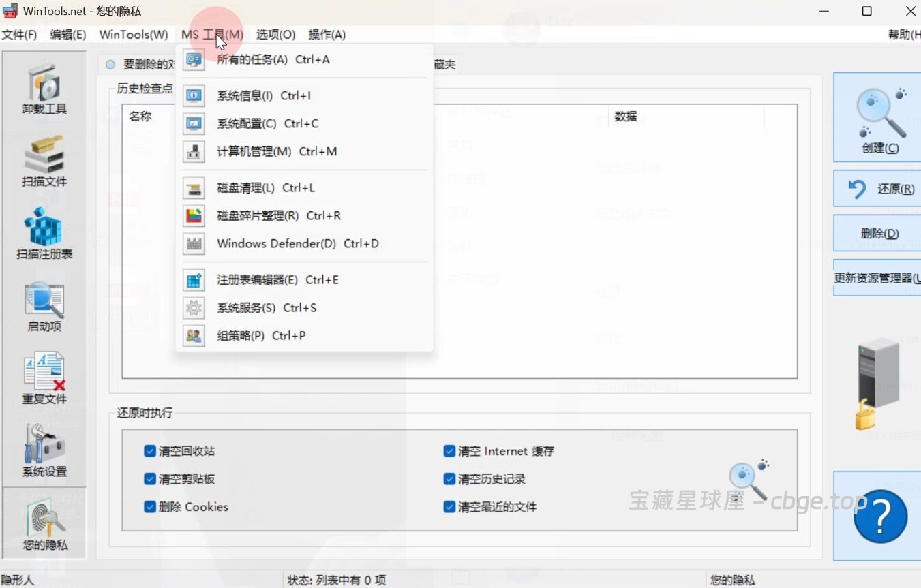Close the open MS 工具(M) menu

pos(212,35)
